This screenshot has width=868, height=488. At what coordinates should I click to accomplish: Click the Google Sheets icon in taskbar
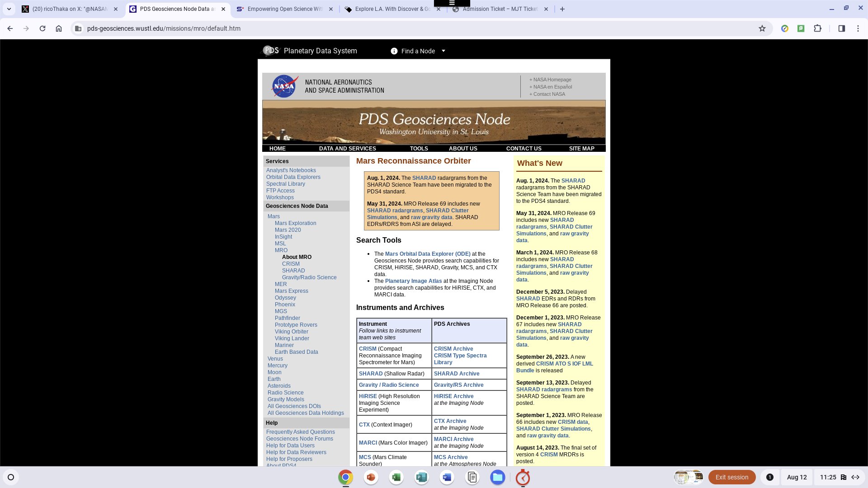396,477
